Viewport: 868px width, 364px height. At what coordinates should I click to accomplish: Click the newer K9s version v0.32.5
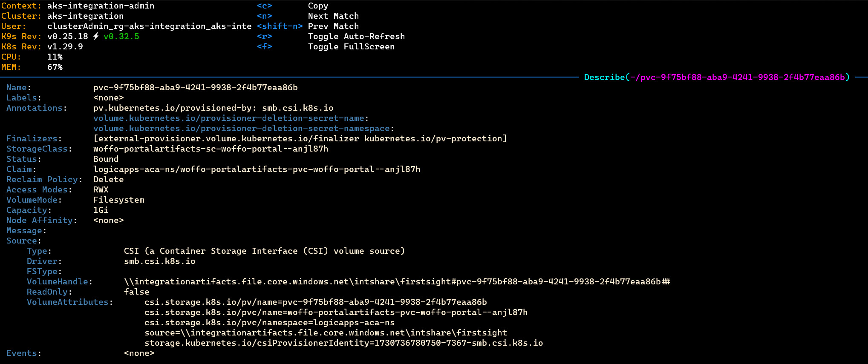pos(121,37)
